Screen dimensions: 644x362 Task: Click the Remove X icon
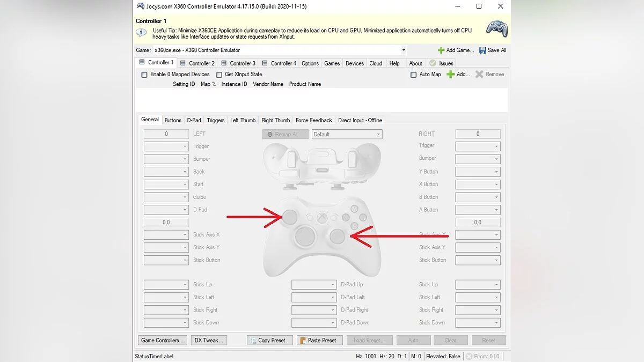(479, 75)
